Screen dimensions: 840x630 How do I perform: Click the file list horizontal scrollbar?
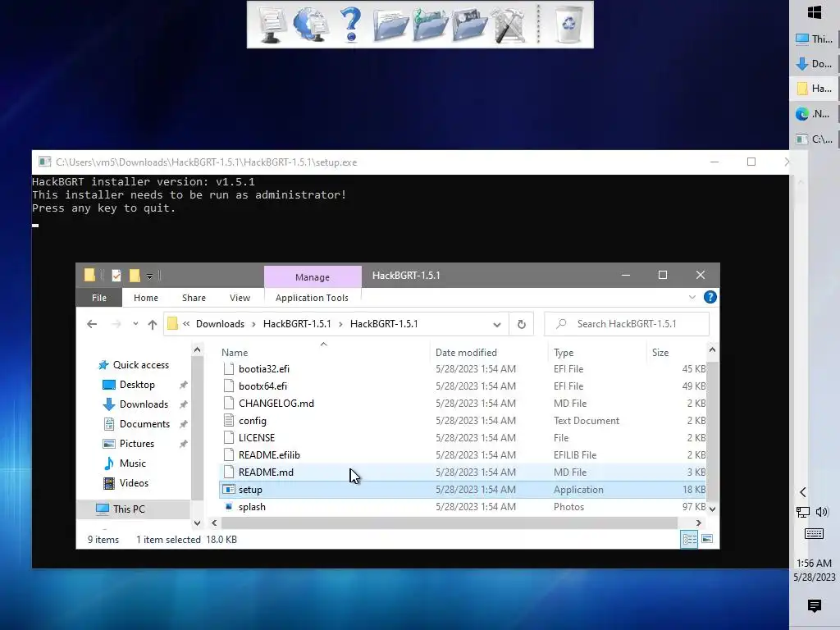(x=450, y=523)
